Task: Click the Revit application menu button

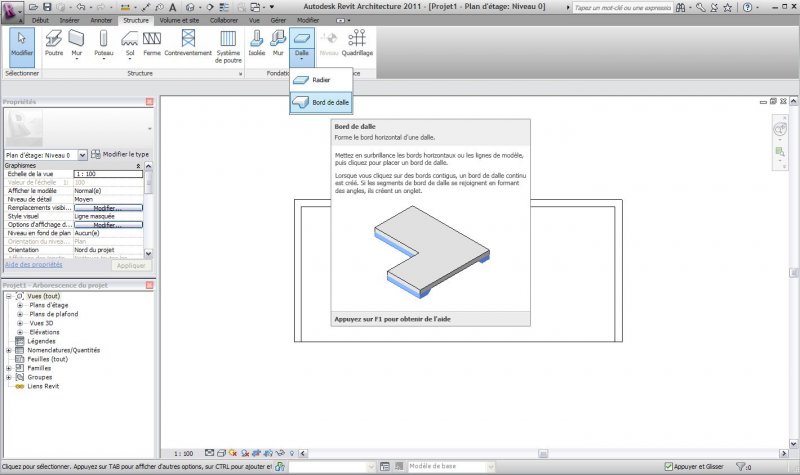Action: coord(11,11)
